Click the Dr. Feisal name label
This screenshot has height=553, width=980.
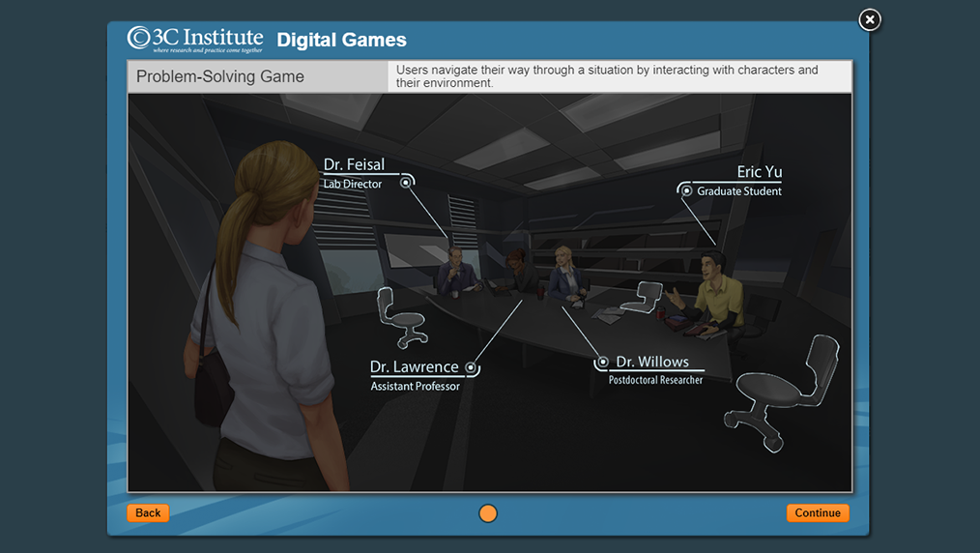click(x=354, y=164)
